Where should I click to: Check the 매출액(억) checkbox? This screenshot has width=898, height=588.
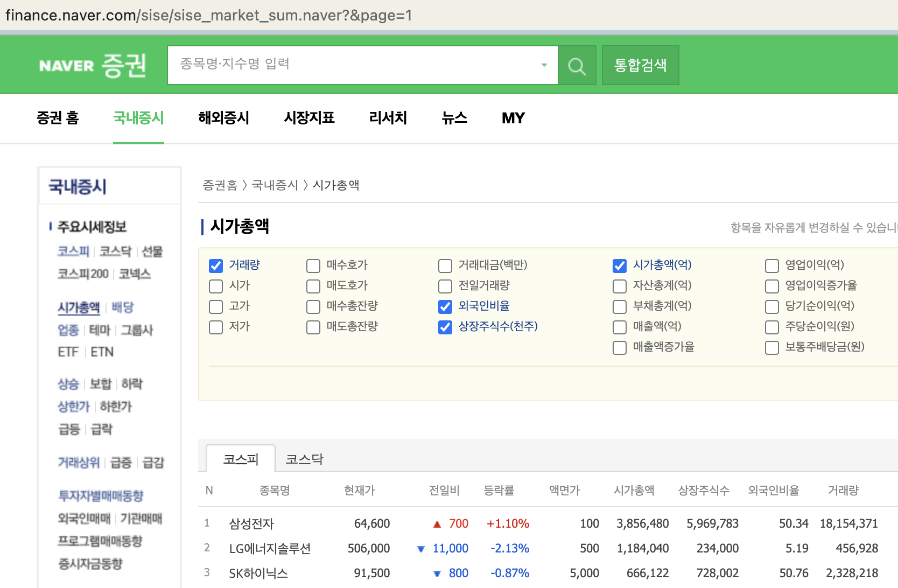click(x=620, y=327)
